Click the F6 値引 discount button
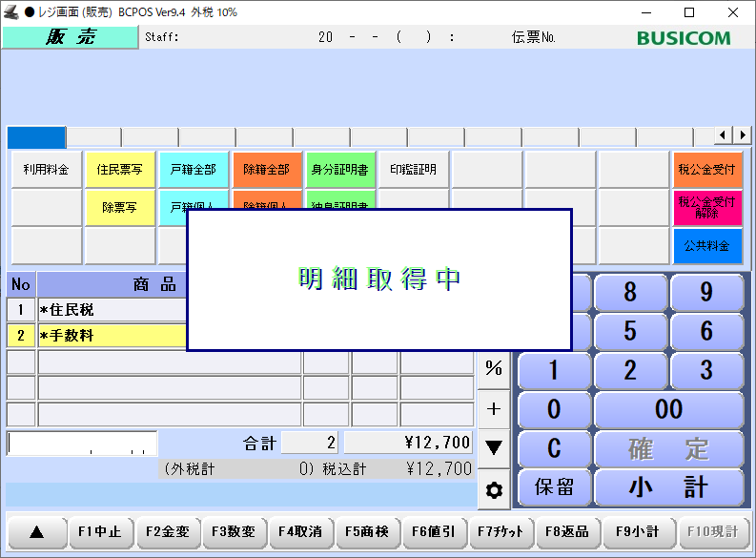This screenshot has height=558, width=756. 434,532
